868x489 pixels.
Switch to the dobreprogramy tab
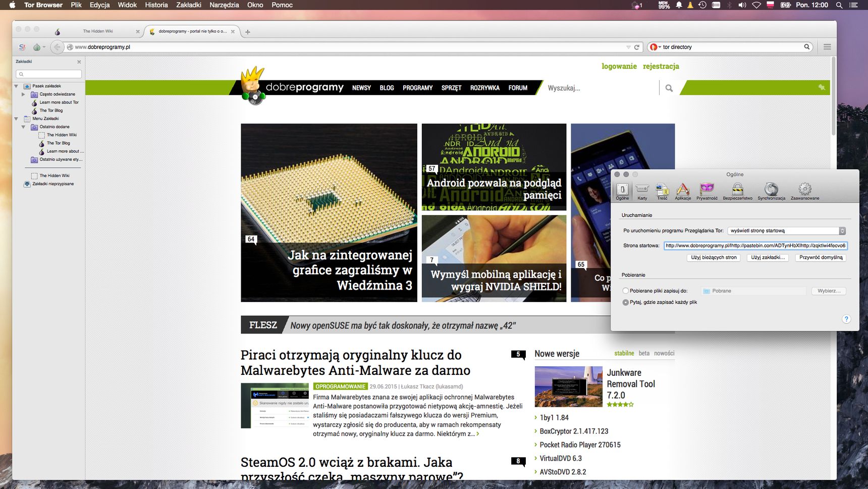click(x=192, y=31)
